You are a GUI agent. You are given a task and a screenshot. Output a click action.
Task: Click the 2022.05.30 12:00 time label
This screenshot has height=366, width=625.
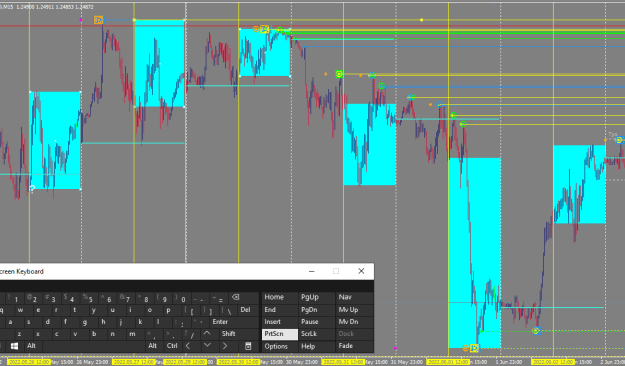coord(238,362)
